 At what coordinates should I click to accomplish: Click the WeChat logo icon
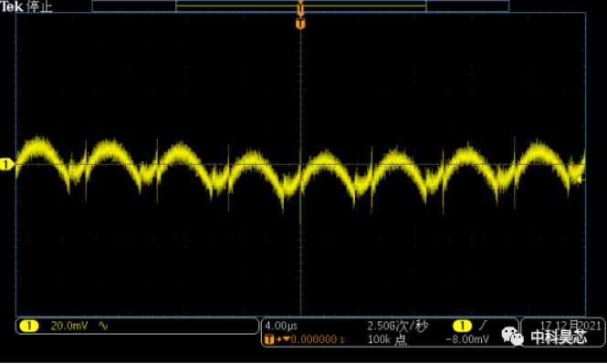513,336
